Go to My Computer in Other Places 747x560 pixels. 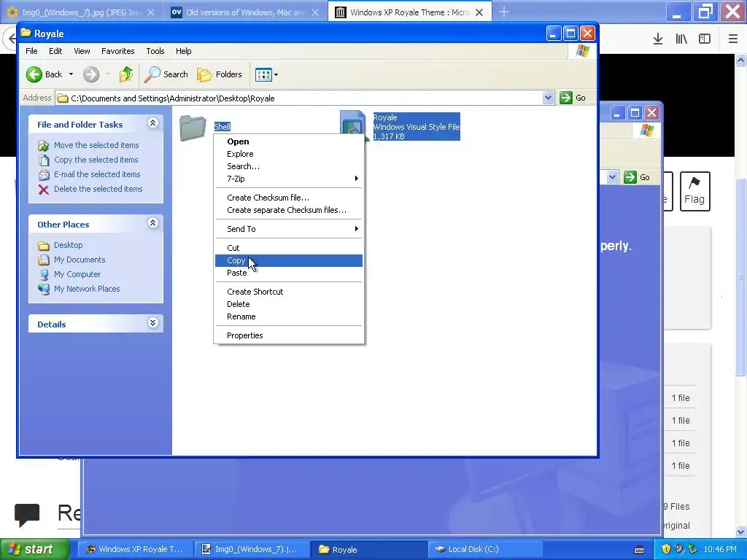click(x=77, y=274)
